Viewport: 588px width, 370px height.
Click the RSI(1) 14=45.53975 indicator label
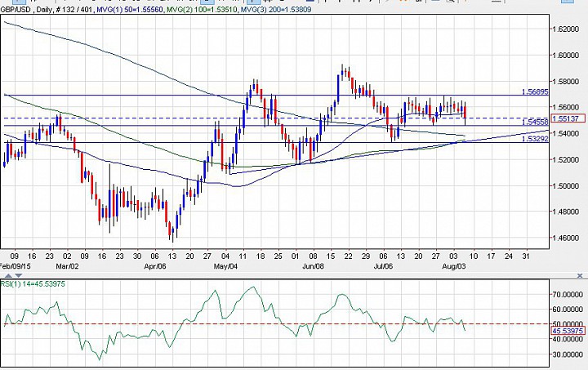tap(33, 284)
